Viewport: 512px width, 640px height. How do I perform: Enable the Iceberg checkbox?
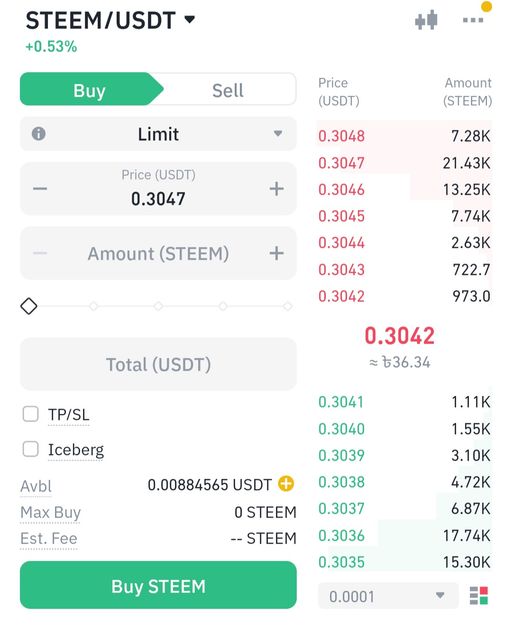tap(31, 449)
